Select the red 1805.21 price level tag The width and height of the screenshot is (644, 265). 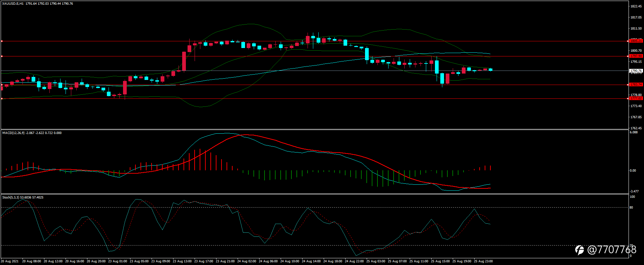click(x=636, y=41)
